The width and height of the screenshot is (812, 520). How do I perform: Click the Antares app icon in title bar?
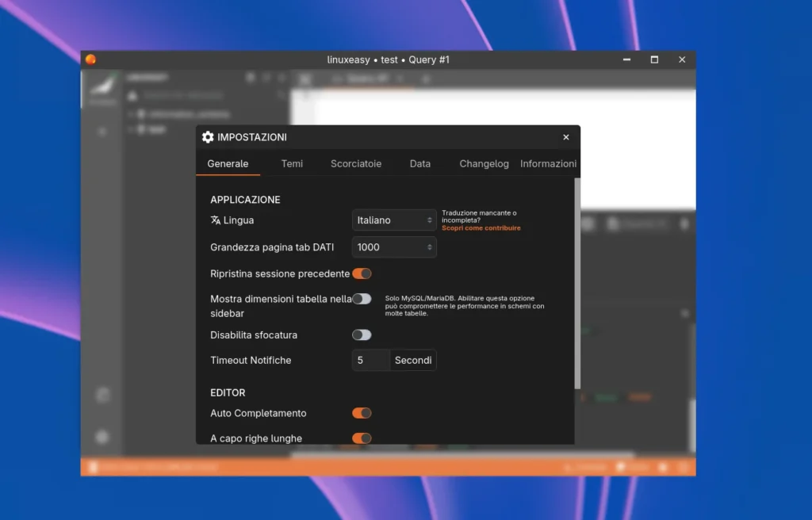[91, 59]
